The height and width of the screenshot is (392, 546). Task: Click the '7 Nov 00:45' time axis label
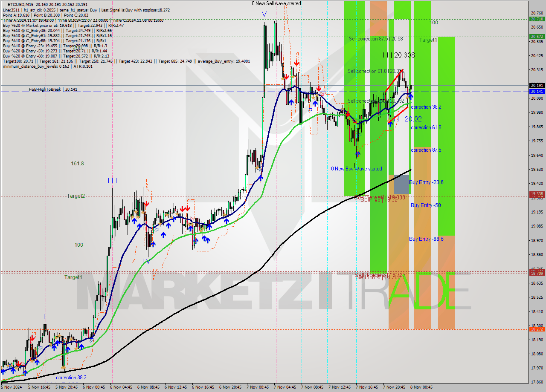(x=258, y=387)
